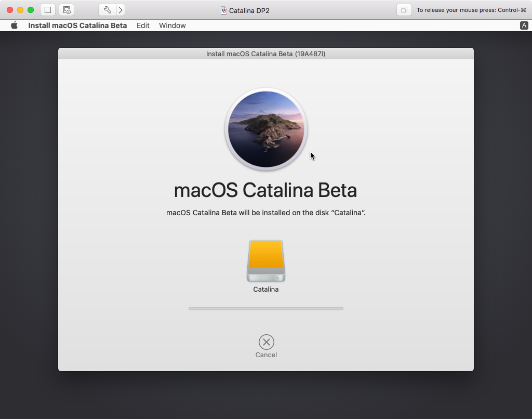Viewport: 532px width, 419px height.
Task: Select the yellow Catalina disk icon
Action: [x=266, y=261]
